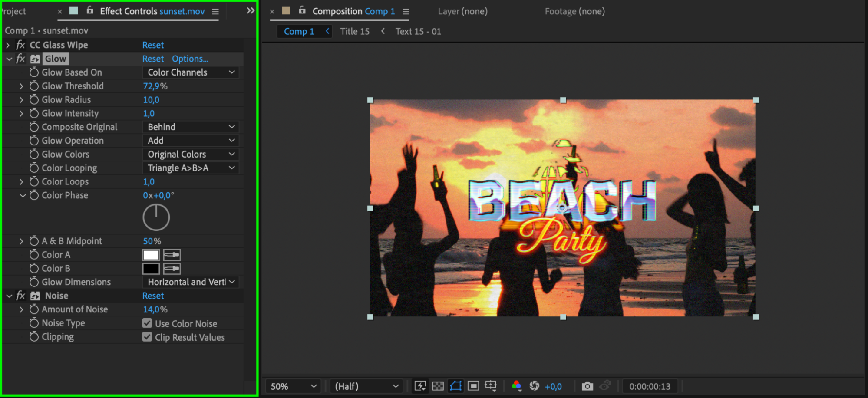Take a snapshot with the camera icon
This screenshot has height=398, width=868.
[x=587, y=386]
